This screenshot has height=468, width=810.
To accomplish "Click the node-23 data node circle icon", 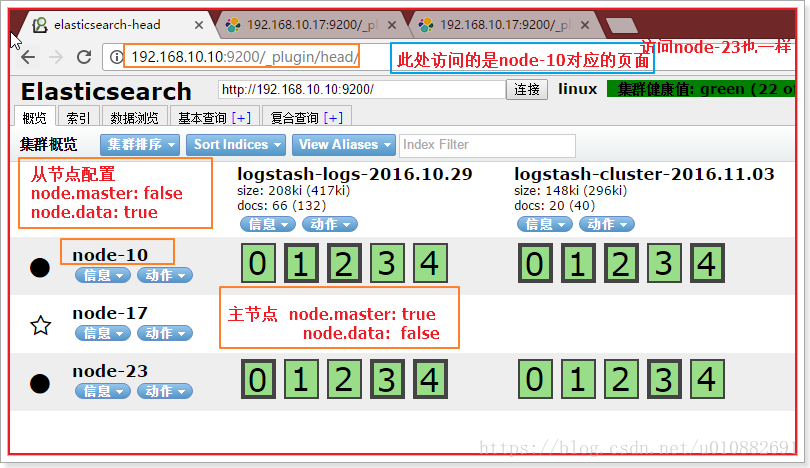I will pos(40,383).
